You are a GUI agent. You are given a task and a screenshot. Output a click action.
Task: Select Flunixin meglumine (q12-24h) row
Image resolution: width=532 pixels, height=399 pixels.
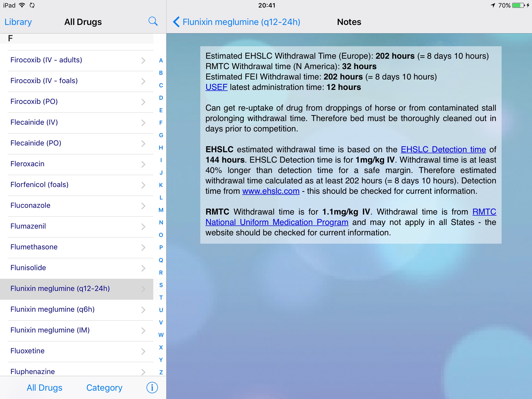tap(77, 289)
